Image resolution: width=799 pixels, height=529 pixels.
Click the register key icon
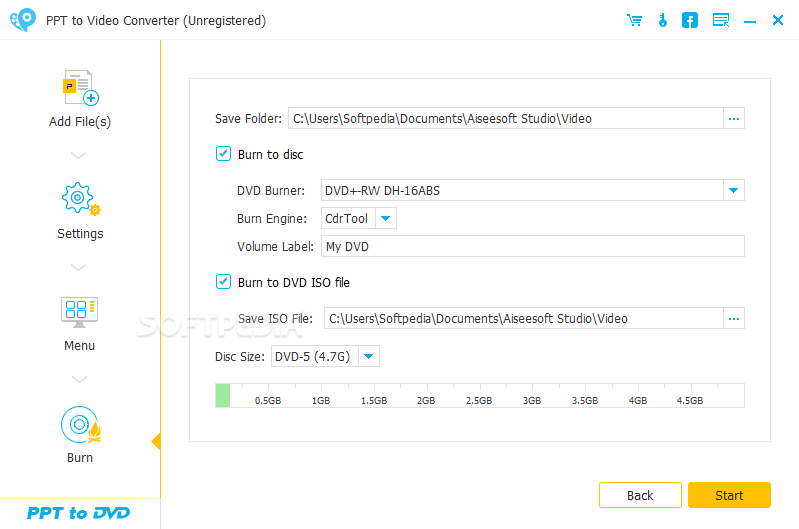pos(662,20)
